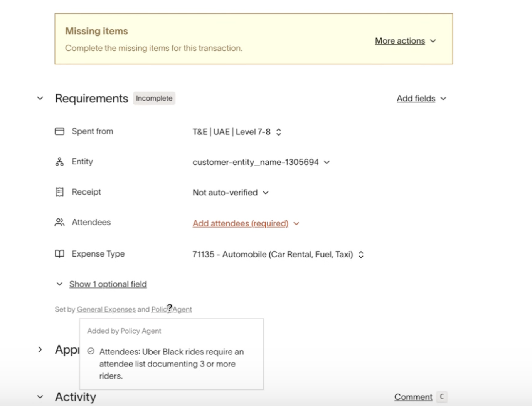The height and width of the screenshot is (406, 532).
Task: Click the Receipt icon
Action: (59, 192)
